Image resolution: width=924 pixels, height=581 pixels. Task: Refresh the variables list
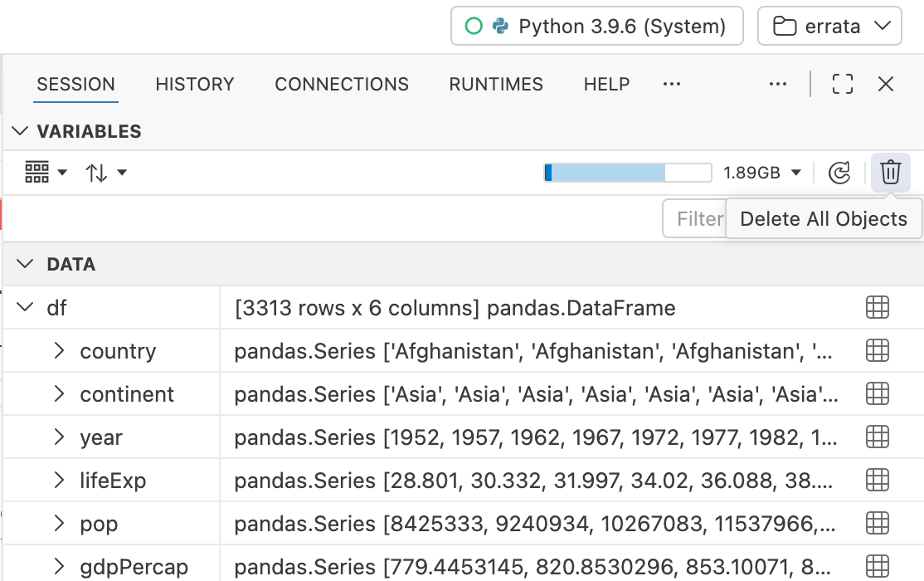pyautogui.click(x=839, y=173)
